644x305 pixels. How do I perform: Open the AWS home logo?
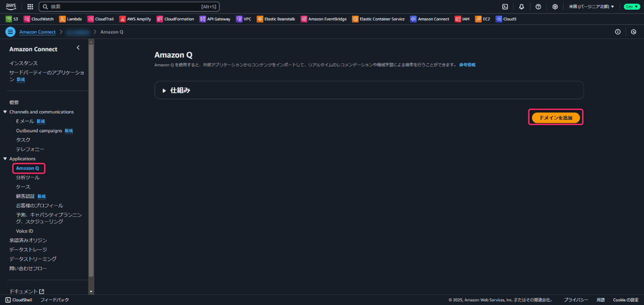tap(11, 6)
